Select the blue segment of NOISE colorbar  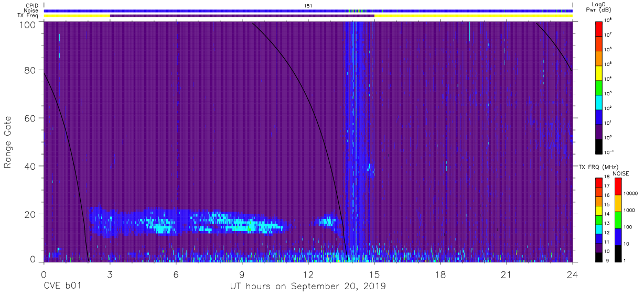[618, 236]
